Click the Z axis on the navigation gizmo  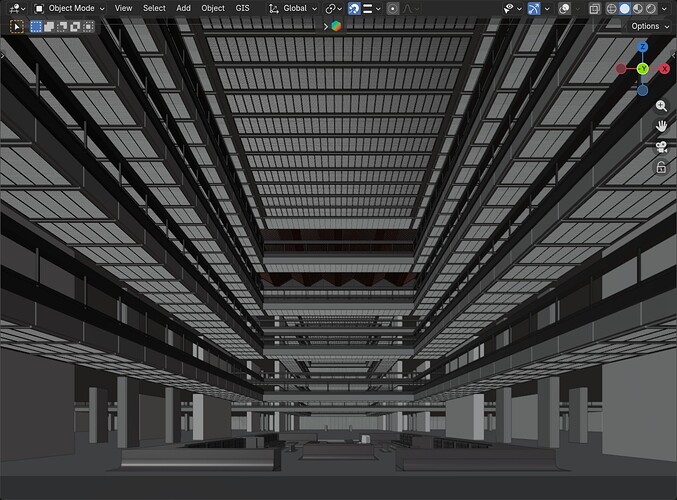[x=642, y=47]
